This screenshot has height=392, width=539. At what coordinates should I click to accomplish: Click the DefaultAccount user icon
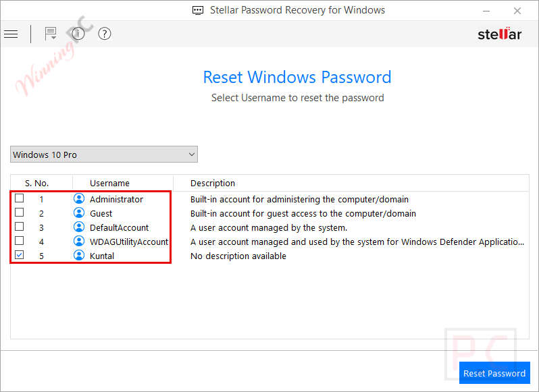pyautogui.click(x=79, y=227)
